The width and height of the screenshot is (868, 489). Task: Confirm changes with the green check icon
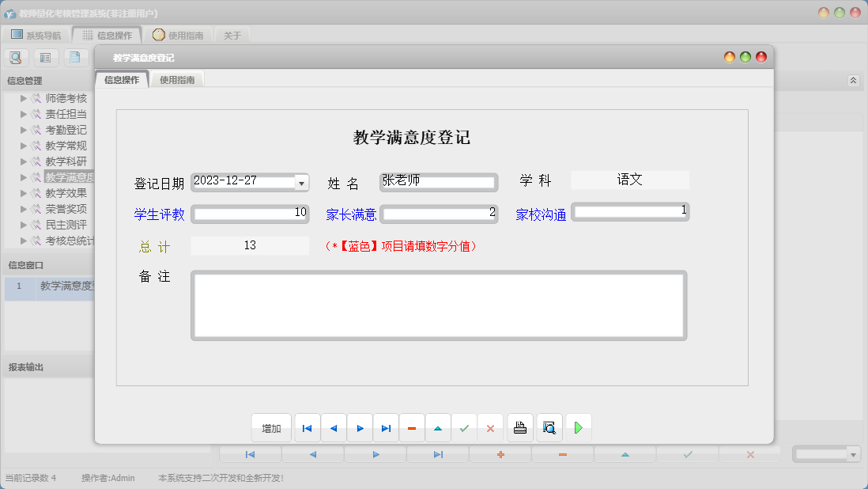(465, 427)
